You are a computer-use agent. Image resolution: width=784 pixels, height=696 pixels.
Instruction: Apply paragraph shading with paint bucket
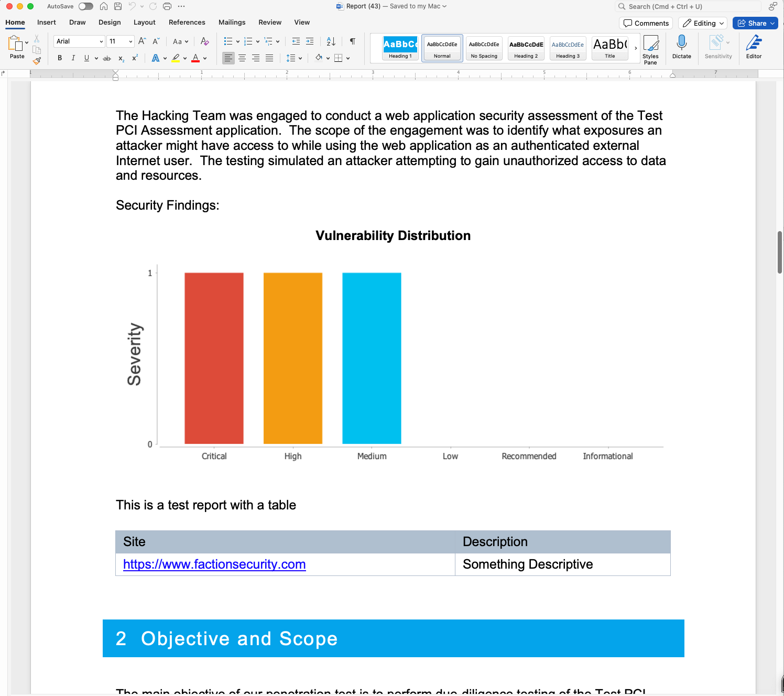tap(319, 58)
